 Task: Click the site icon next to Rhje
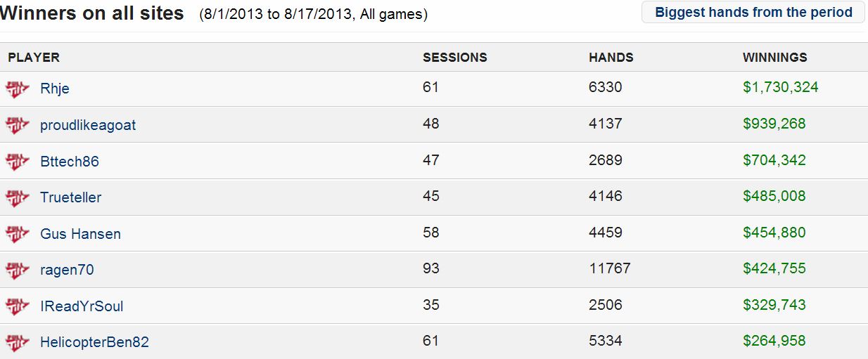point(17,89)
